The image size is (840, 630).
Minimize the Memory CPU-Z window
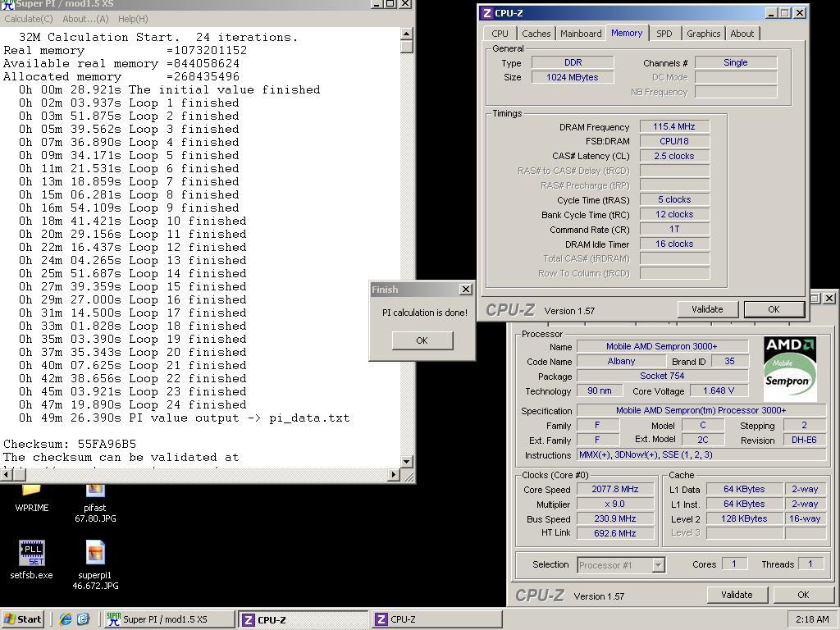pyautogui.click(x=771, y=13)
